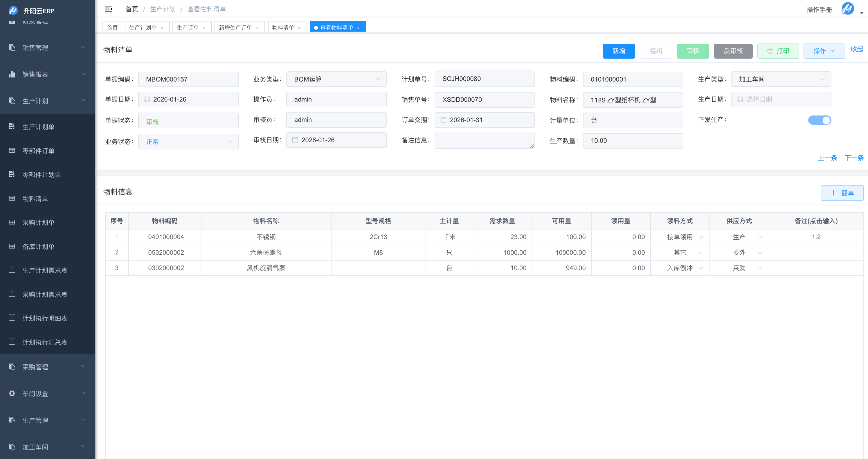Open the 业务类型 BOM运算 dropdown
Image resolution: width=868 pixels, height=459 pixels.
tap(336, 79)
